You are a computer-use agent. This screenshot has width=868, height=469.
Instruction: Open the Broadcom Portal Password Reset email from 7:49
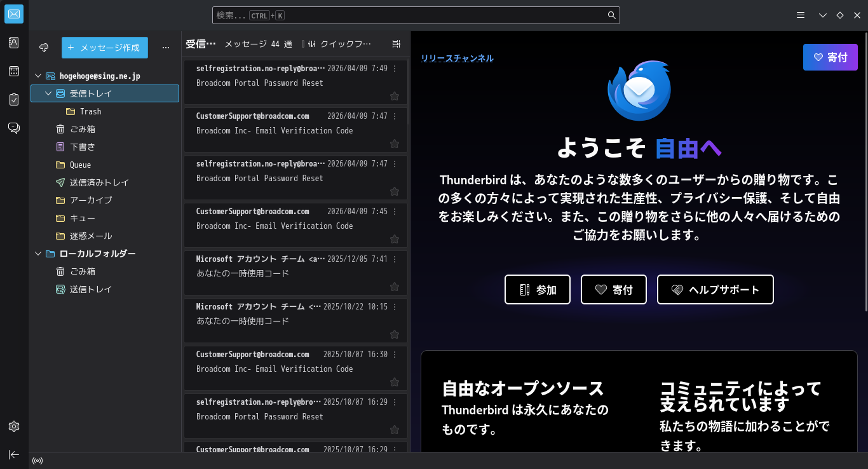(295, 82)
